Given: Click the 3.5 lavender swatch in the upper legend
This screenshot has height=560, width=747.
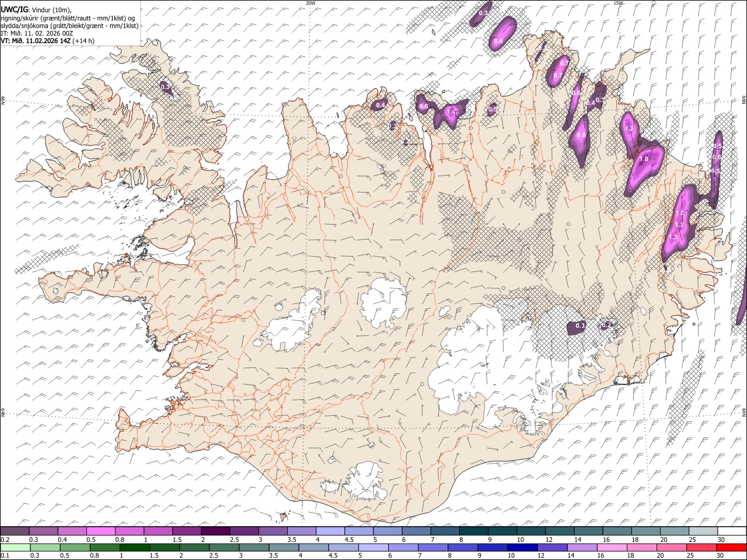Looking at the screenshot, I should [x=301, y=531].
